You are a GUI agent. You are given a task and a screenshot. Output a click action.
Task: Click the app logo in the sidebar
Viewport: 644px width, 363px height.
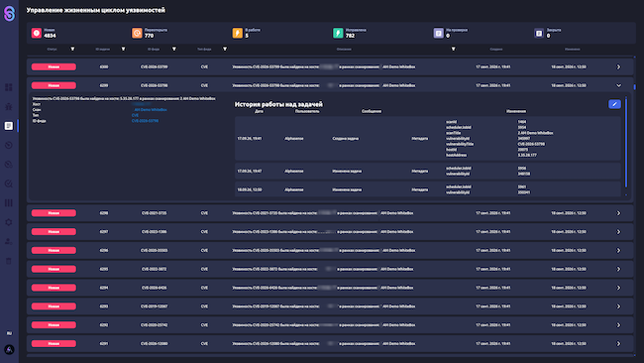(x=9, y=13)
